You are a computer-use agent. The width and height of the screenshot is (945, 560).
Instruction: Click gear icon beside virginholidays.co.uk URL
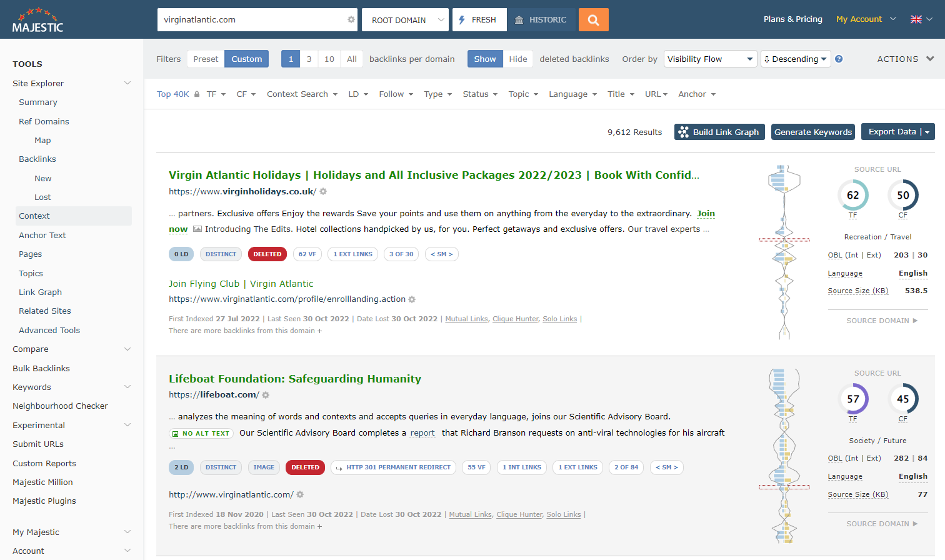[x=323, y=192]
